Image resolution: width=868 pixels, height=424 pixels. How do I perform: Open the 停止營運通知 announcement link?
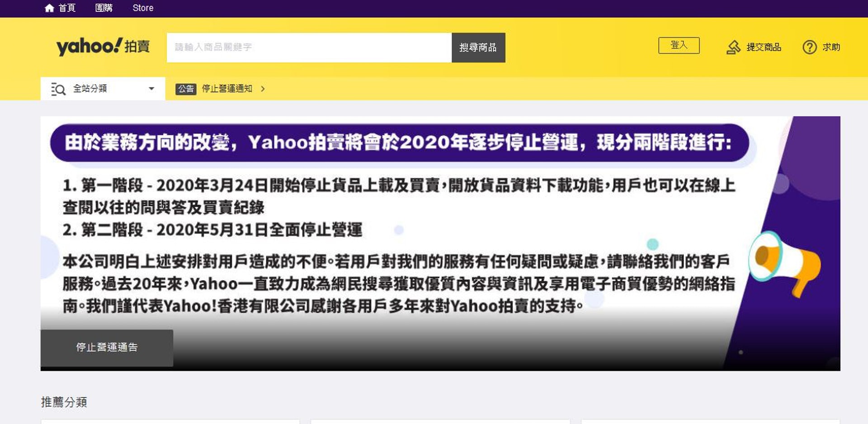click(227, 89)
